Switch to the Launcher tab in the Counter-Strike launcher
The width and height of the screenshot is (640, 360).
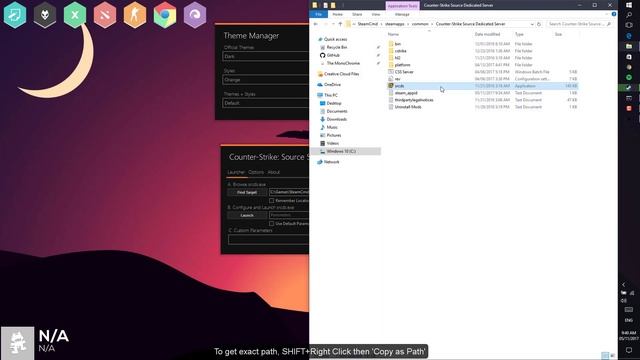(x=236, y=172)
